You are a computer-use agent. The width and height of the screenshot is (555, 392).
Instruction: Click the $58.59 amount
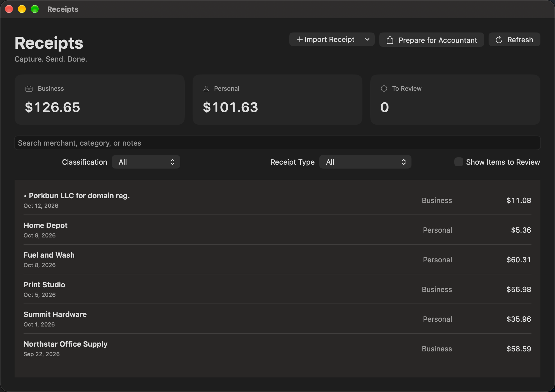[519, 349]
